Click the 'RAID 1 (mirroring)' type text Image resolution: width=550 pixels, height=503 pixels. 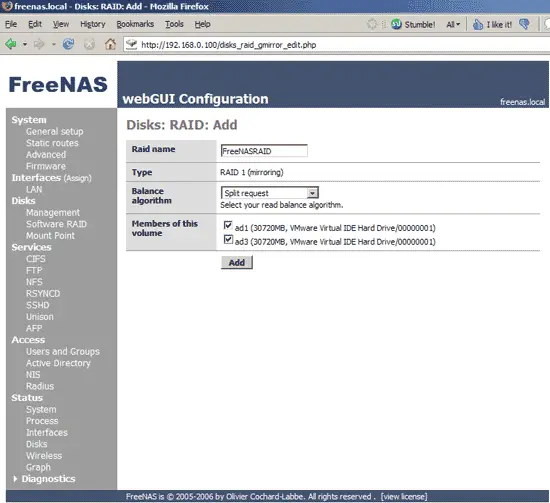pyautogui.click(x=251, y=172)
